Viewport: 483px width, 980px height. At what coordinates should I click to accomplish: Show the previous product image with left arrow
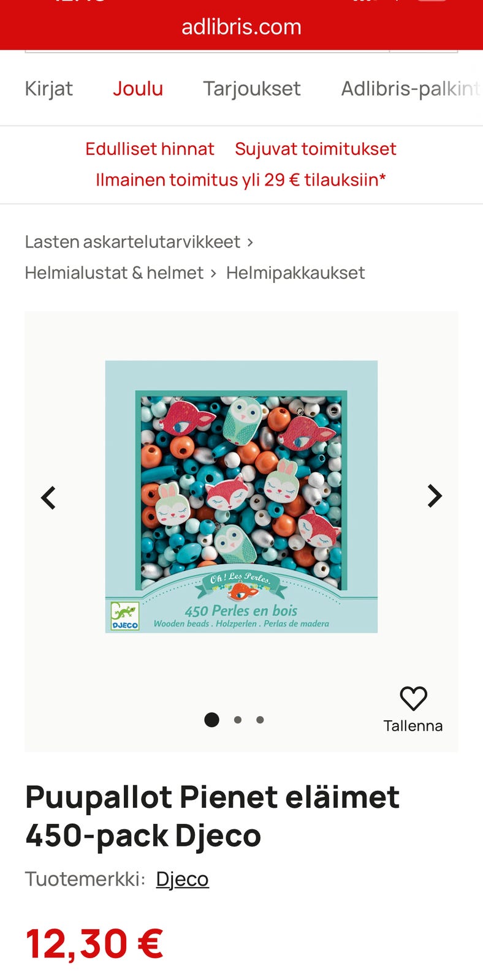click(48, 497)
